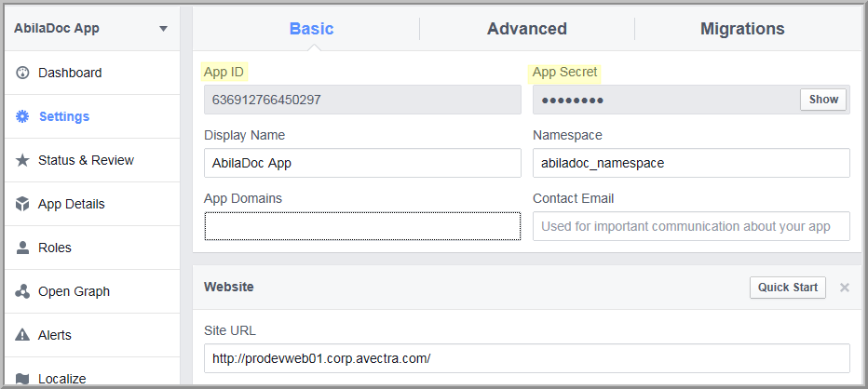
Task: Click the Settings gear icon
Action: (22, 116)
